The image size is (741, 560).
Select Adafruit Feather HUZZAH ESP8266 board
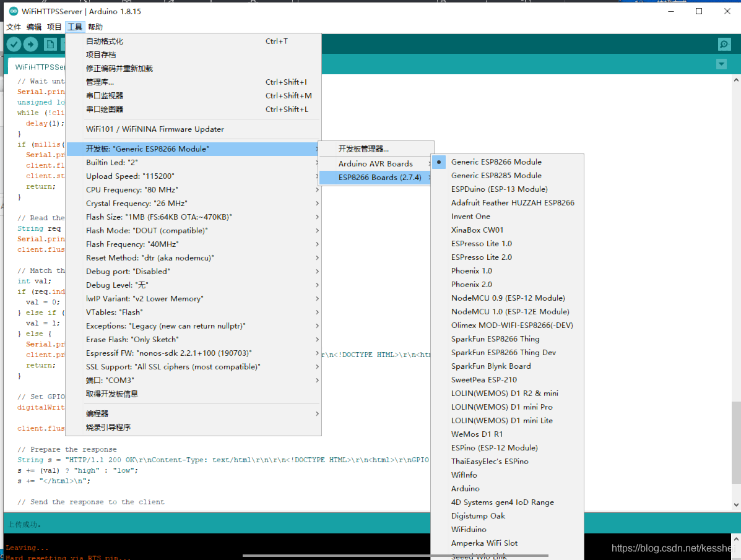pos(508,203)
